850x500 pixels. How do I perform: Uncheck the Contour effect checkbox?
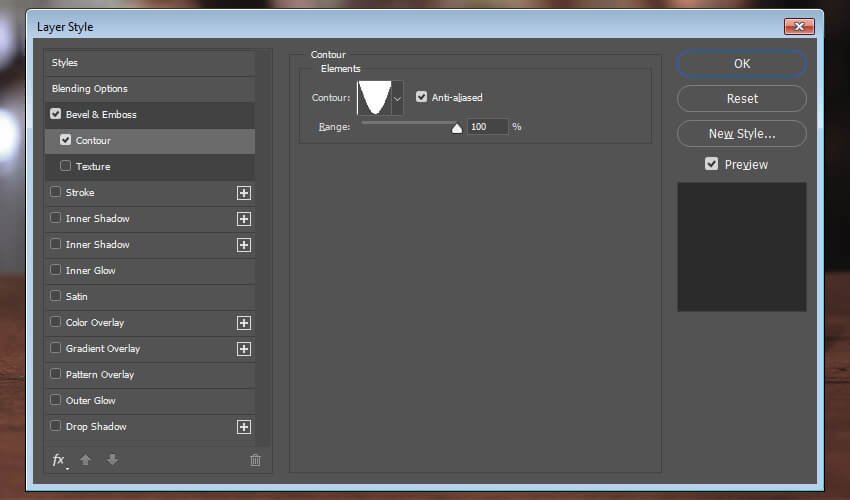pyautogui.click(x=66, y=140)
